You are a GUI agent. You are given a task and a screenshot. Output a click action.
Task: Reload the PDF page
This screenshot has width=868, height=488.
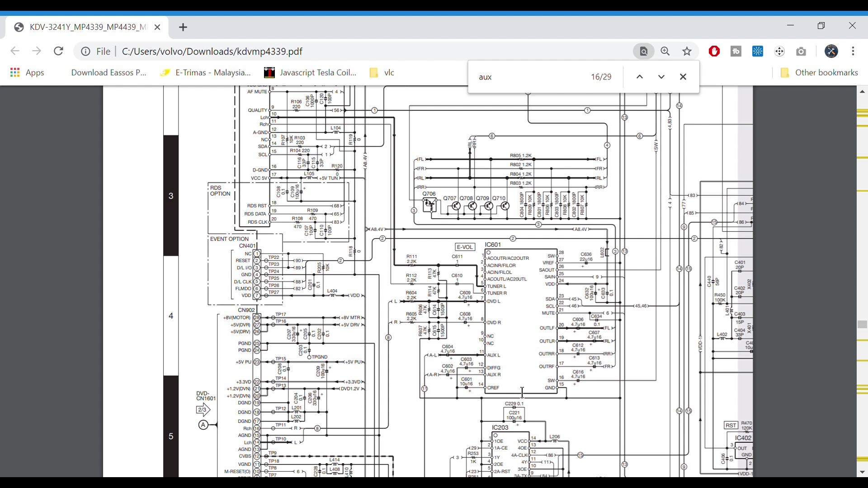(x=58, y=51)
